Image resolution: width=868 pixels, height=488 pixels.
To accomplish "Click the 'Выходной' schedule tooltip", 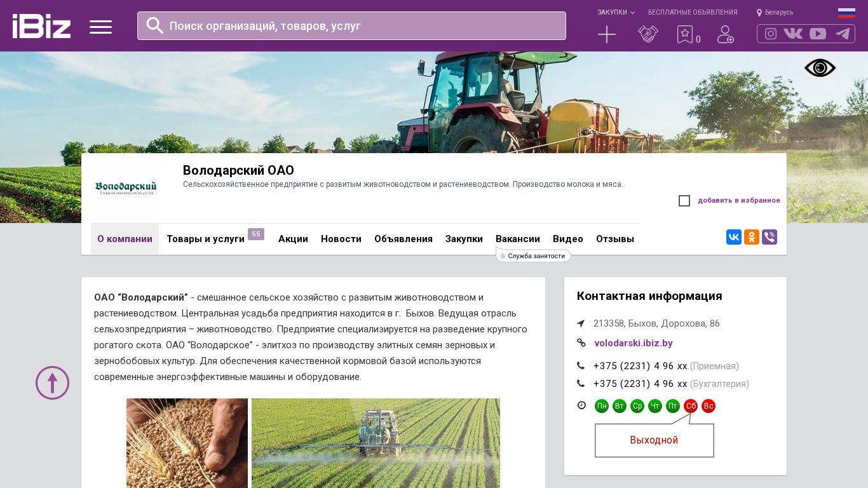I will [x=654, y=440].
